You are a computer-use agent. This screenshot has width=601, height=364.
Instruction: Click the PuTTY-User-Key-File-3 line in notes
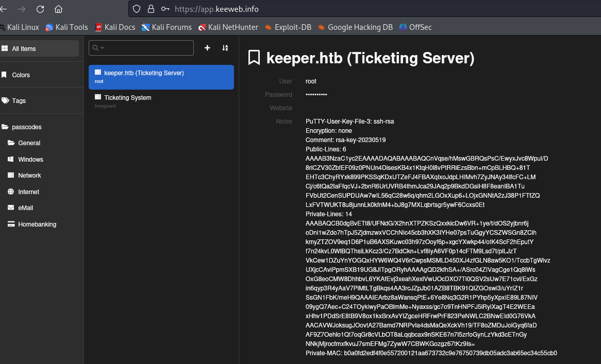coord(349,122)
